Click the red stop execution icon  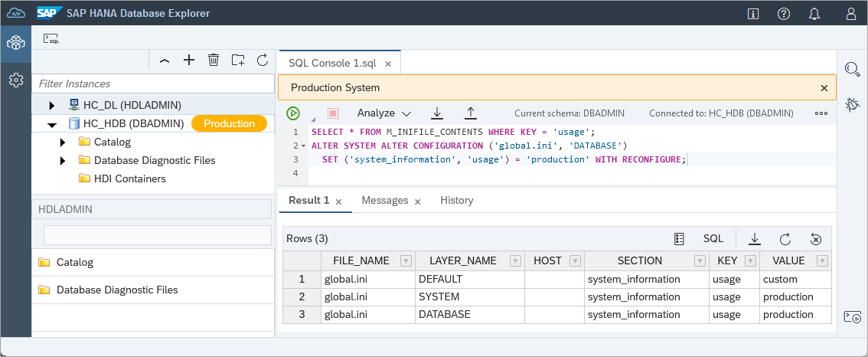333,113
